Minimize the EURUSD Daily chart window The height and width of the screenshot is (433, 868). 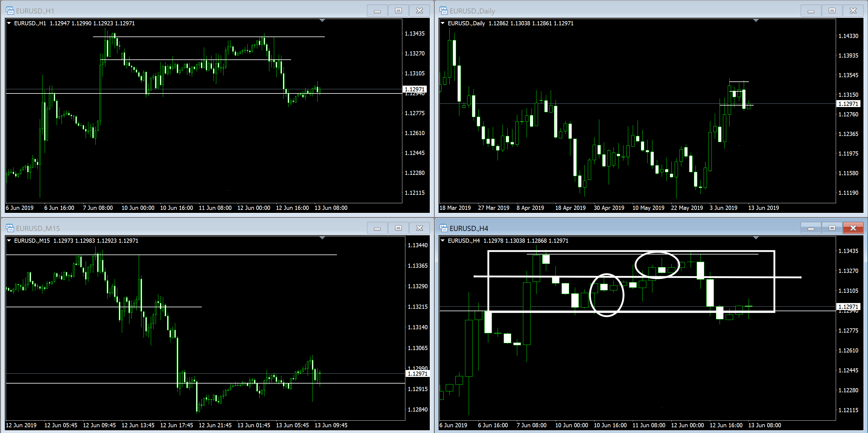point(811,11)
